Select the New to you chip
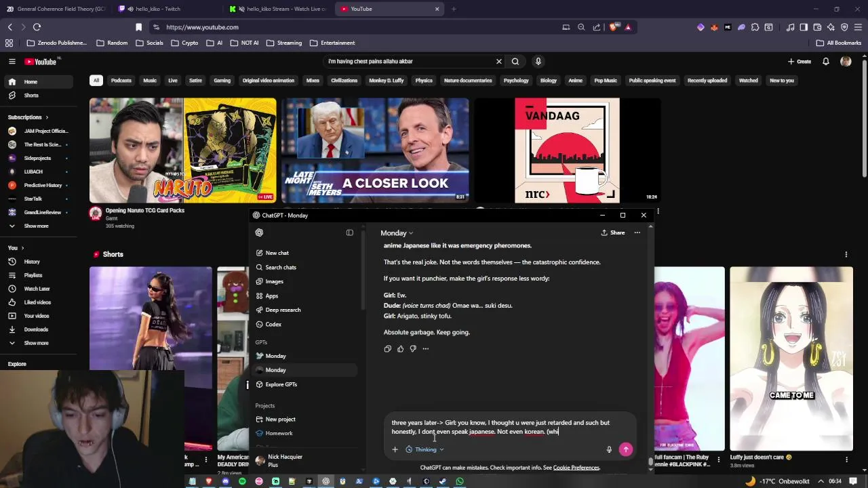 pyautogui.click(x=782, y=81)
